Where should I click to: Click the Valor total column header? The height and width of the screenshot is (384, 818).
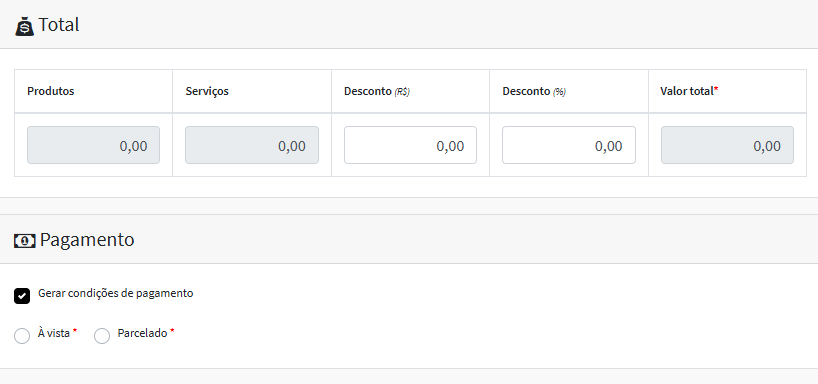(689, 91)
